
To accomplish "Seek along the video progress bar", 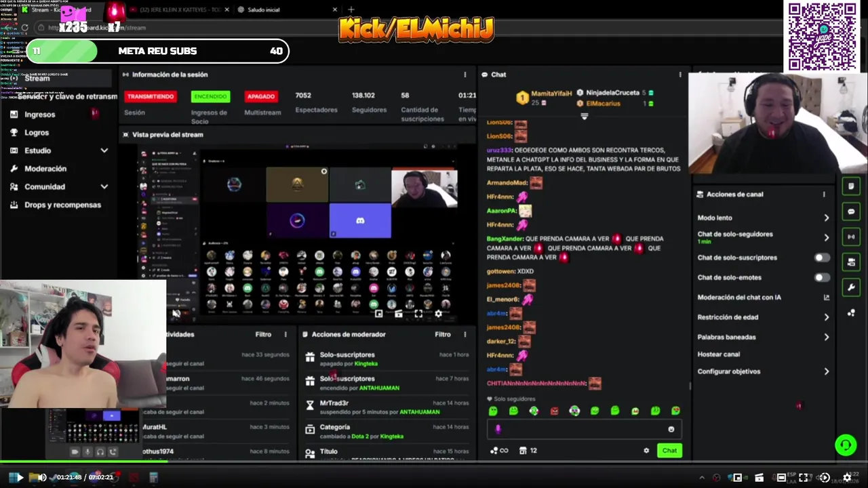I will tap(434, 462).
